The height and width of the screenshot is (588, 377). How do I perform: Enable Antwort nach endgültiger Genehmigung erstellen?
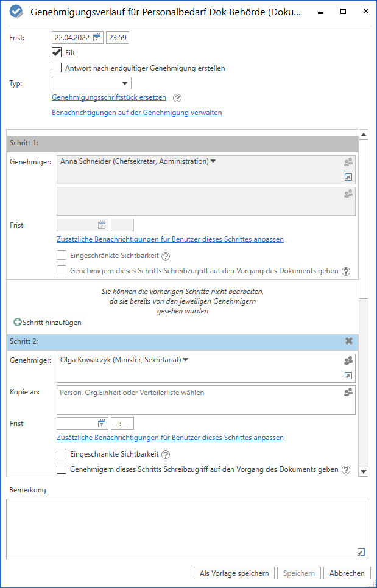click(x=57, y=68)
